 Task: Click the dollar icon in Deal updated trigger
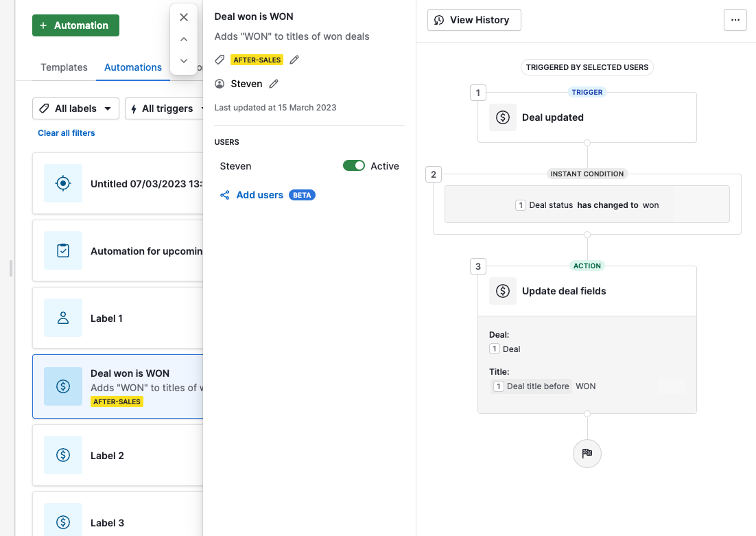click(503, 117)
